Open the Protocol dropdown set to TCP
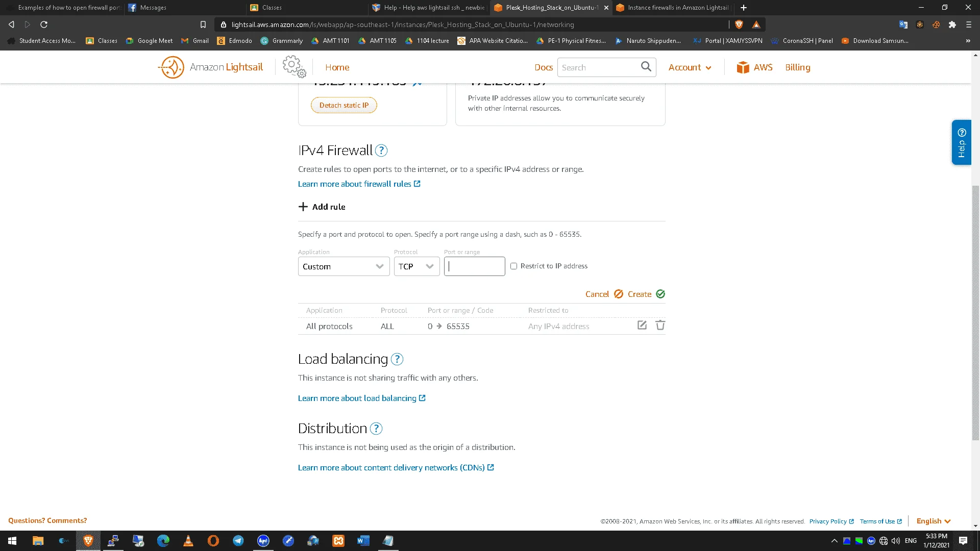Image resolution: width=980 pixels, height=551 pixels. click(x=417, y=266)
